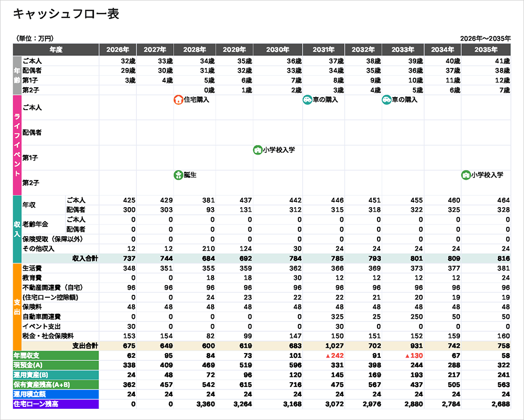Click the 誕生 event text
The image size is (524, 420).
(190, 175)
